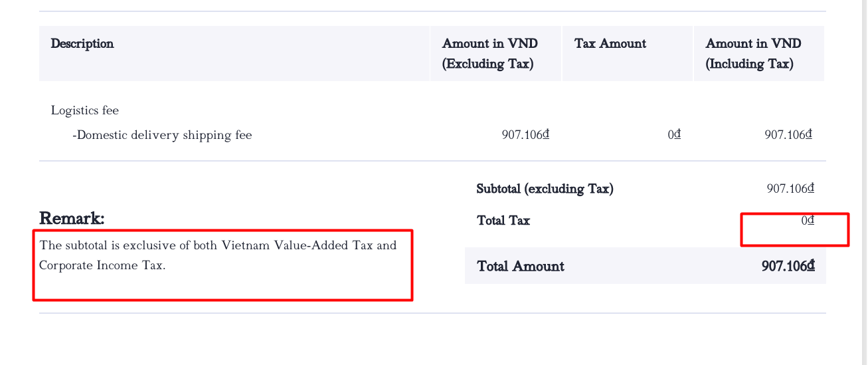Click the Description column header
868x365 pixels.
82,44
